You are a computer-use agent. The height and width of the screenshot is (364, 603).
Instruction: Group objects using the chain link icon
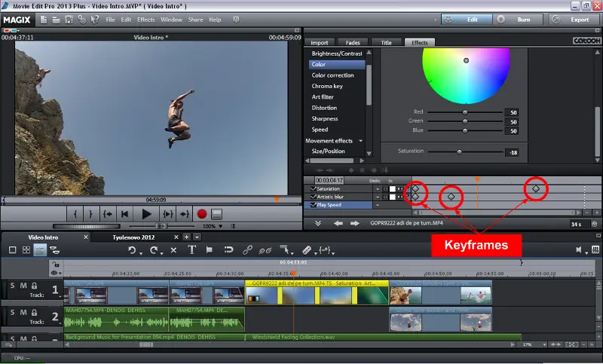pyautogui.click(x=247, y=250)
